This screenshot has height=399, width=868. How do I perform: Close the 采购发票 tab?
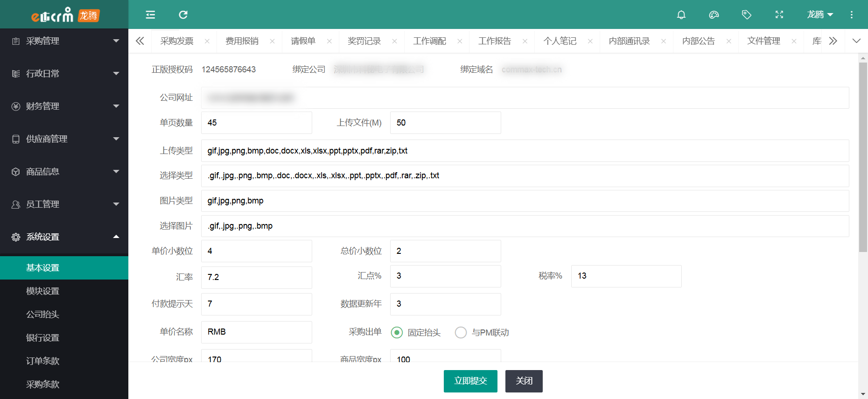coord(207,42)
